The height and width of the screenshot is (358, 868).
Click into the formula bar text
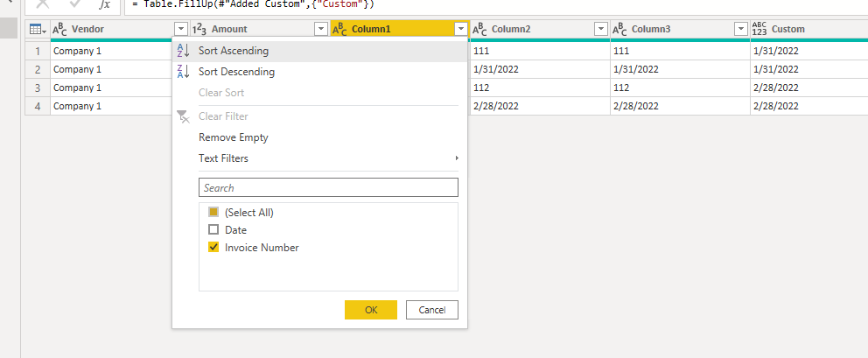click(x=495, y=5)
